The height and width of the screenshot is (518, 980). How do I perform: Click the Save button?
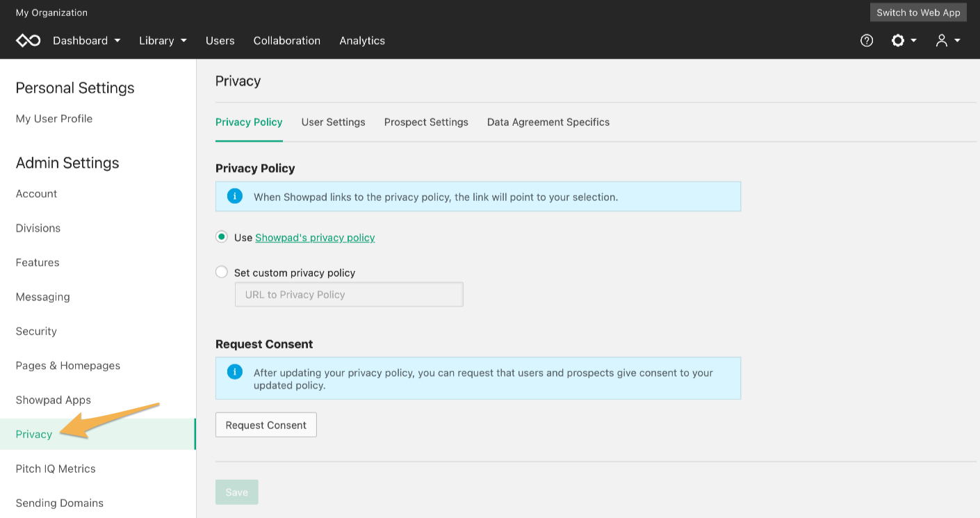coord(237,492)
